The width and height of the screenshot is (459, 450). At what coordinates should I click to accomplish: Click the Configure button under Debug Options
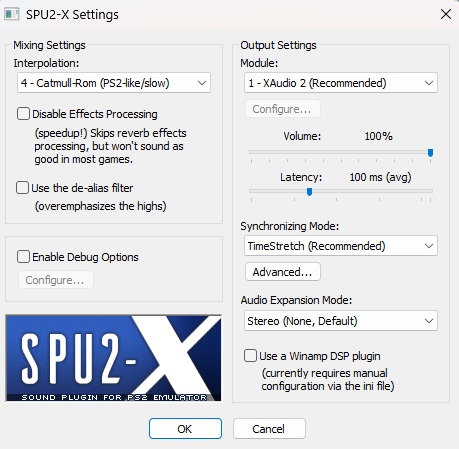click(x=56, y=280)
